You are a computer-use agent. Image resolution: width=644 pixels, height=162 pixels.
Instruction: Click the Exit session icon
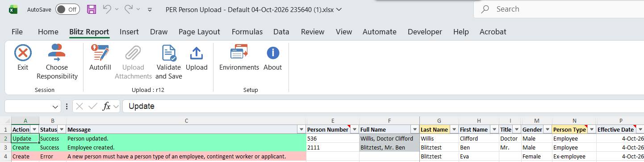tap(23, 53)
